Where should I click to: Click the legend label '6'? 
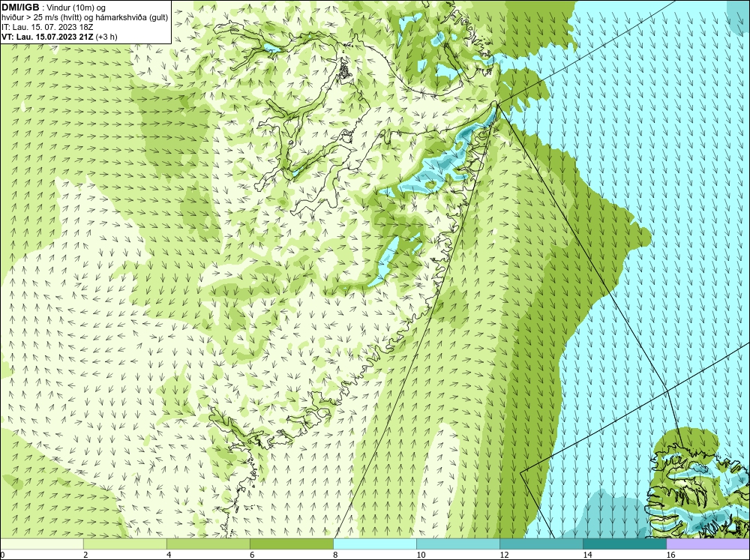(x=252, y=555)
